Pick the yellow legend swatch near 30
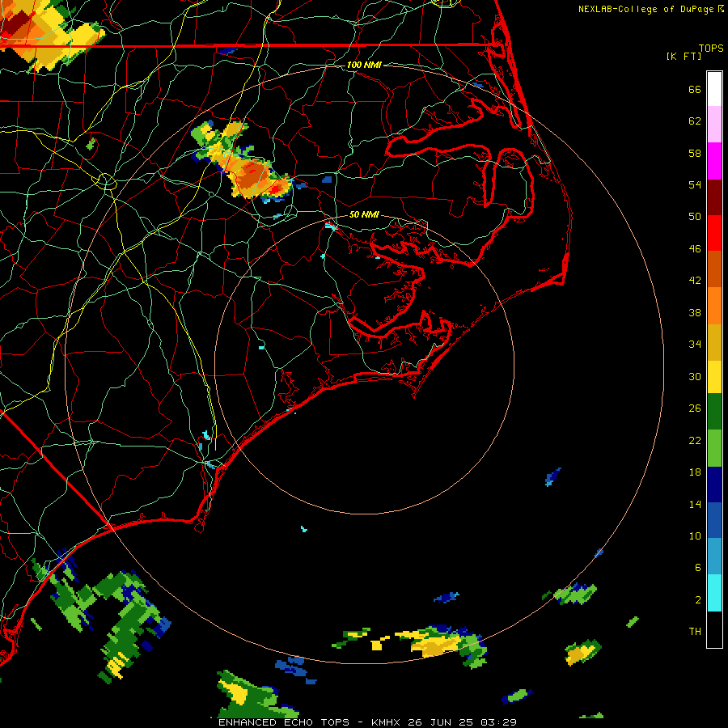This screenshot has width=728, height=728. [x=714, y=377]
